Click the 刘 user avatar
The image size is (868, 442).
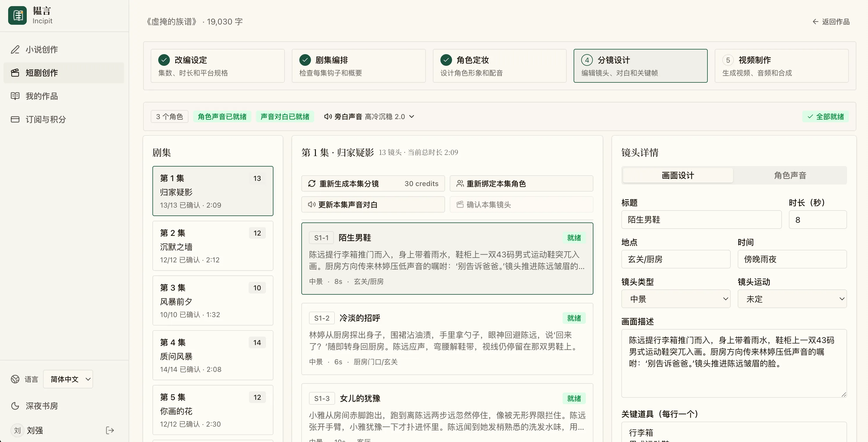click(x=17, y=431)
